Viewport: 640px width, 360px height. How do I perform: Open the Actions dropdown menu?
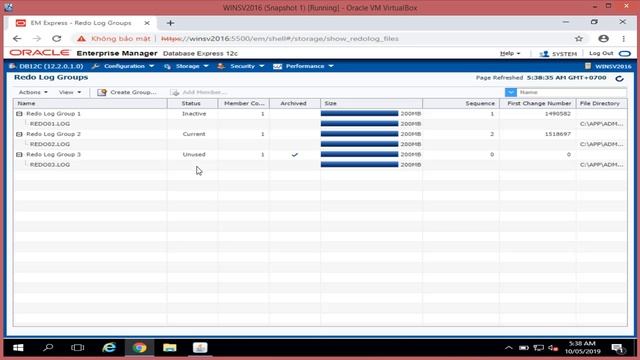tap(33, 92)
